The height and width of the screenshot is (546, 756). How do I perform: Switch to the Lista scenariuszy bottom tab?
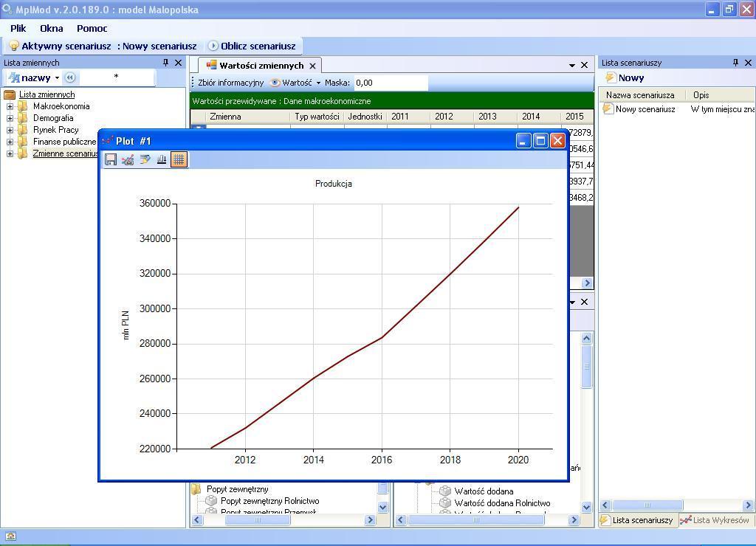point(639,520)
